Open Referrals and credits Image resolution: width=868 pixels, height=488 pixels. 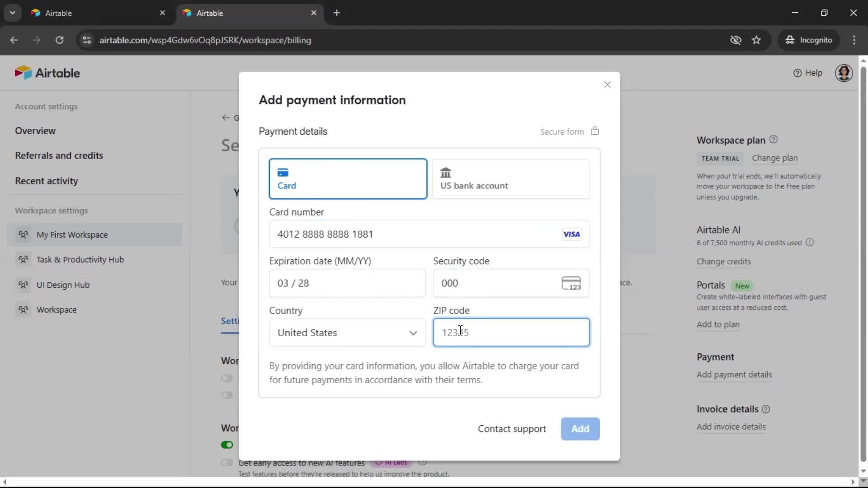(x=59, y=155)
